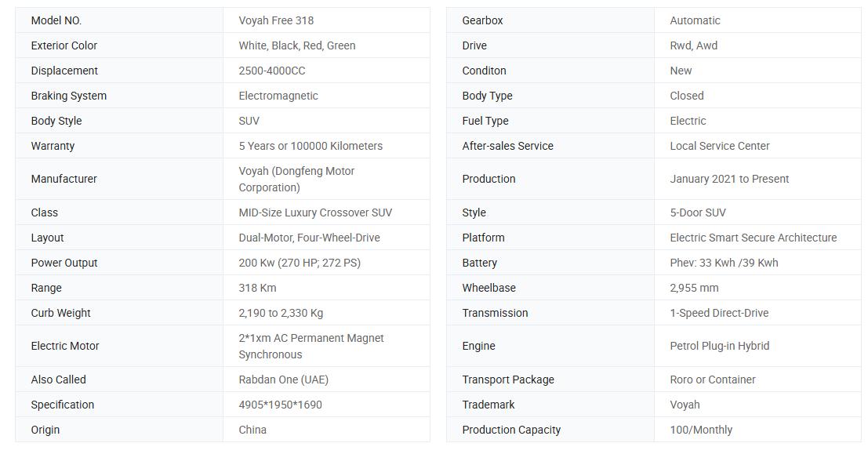Select the Phev battery capacity value
This screenshot has height=454, width=868.
pyautogui.click(x=724, y=263)
